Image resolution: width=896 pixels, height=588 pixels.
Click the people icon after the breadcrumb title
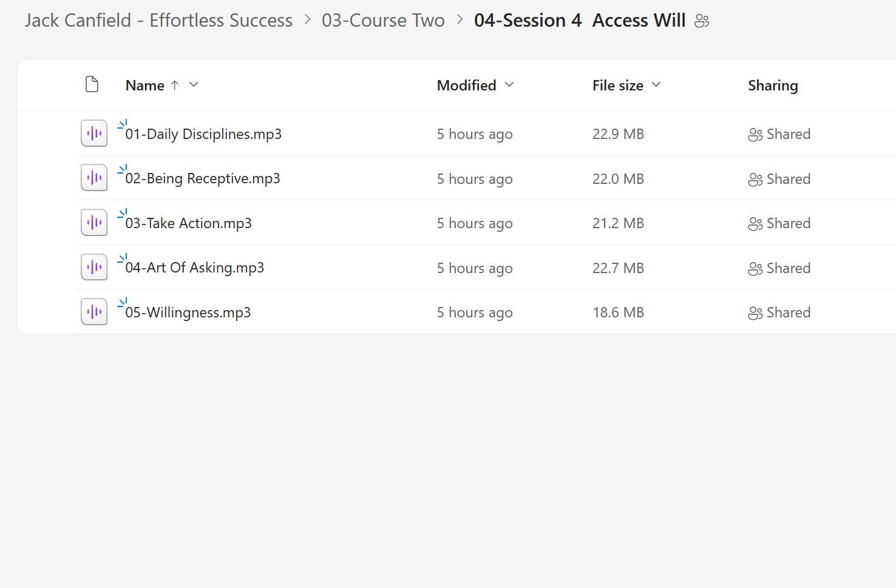pyautogui.click(x=702, y=20)
